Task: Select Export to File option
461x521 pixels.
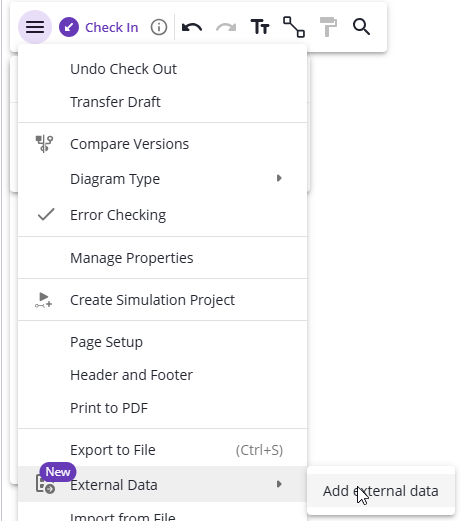Action: [162, 450]
